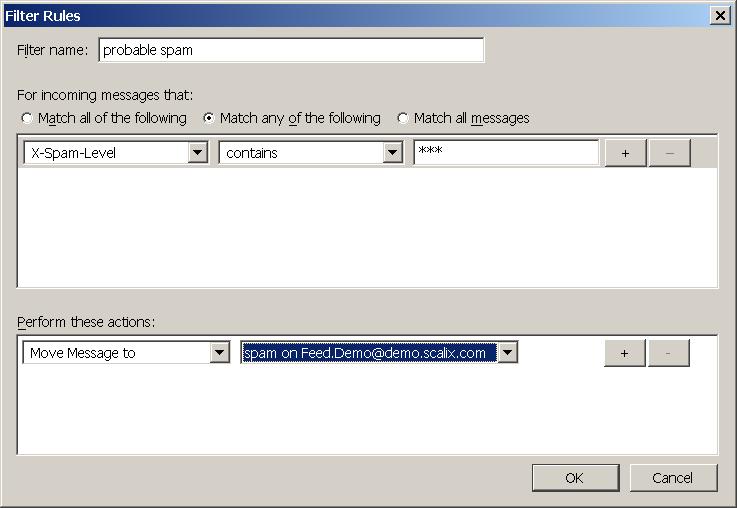Screen dimensions: 737x508
Task: Enable the Match all messages radio button
Action: pos(403,118)
